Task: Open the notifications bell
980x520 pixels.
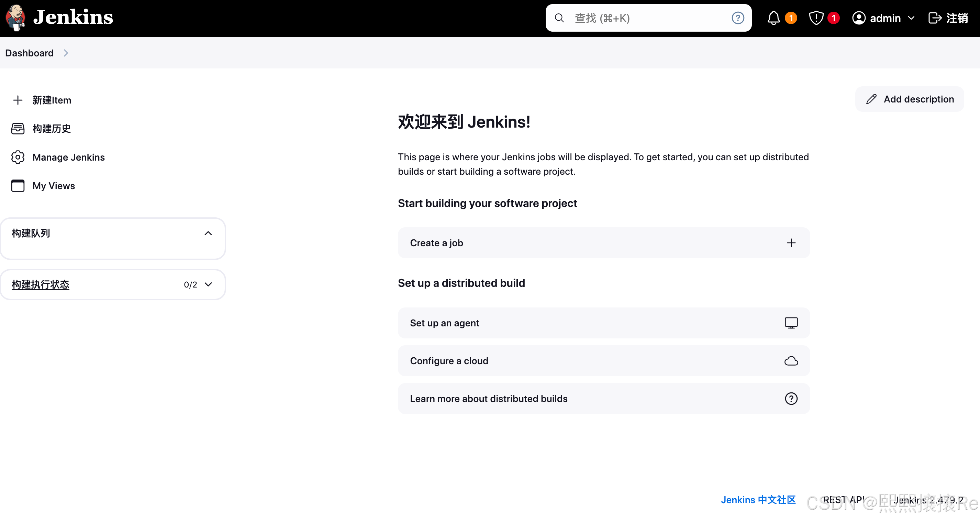Action: click(x=773, y=18)
